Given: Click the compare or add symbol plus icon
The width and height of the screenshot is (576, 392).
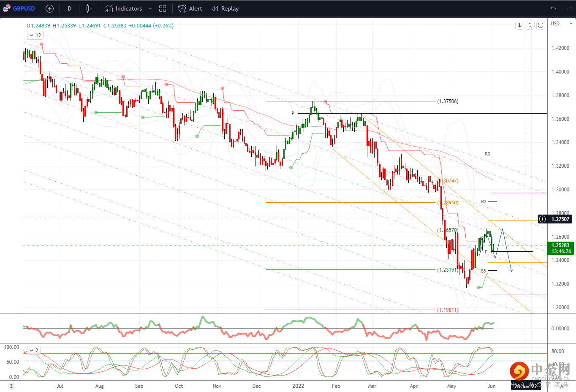Looking at the screenshot, I should click(x=49, y=8).
